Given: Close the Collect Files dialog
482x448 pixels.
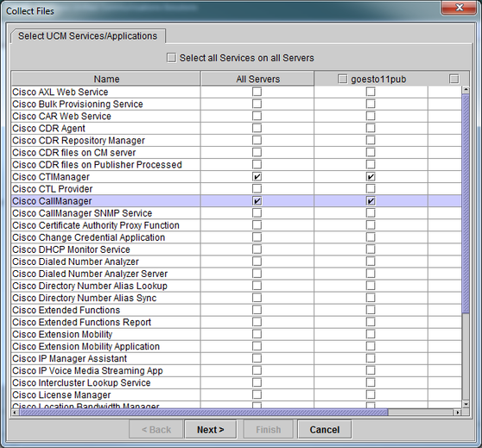Looking at the screenshot, I should pyautogui.click(x=460, y=8).
